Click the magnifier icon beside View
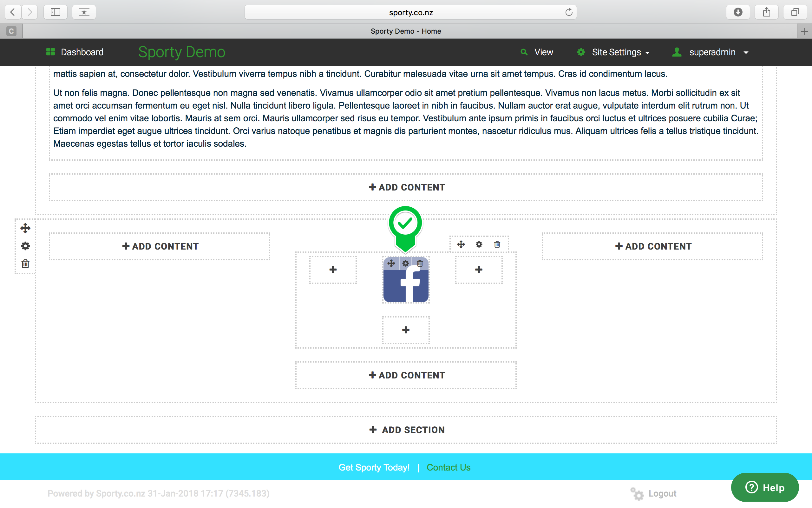The width and height of the screenshot is (812, 508). 524,52
